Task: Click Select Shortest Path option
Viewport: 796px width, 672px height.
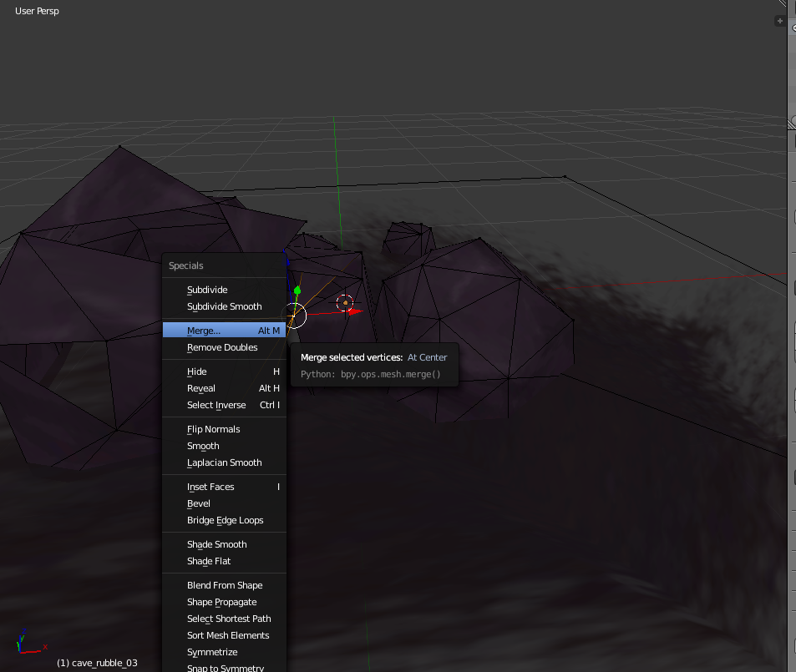Action: coord(224,619)
